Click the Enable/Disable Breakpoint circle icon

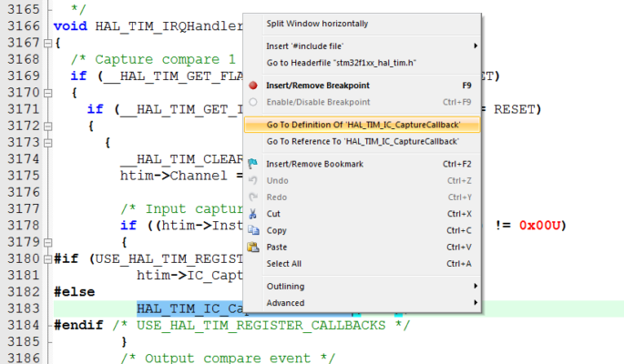tap(253, 101)
